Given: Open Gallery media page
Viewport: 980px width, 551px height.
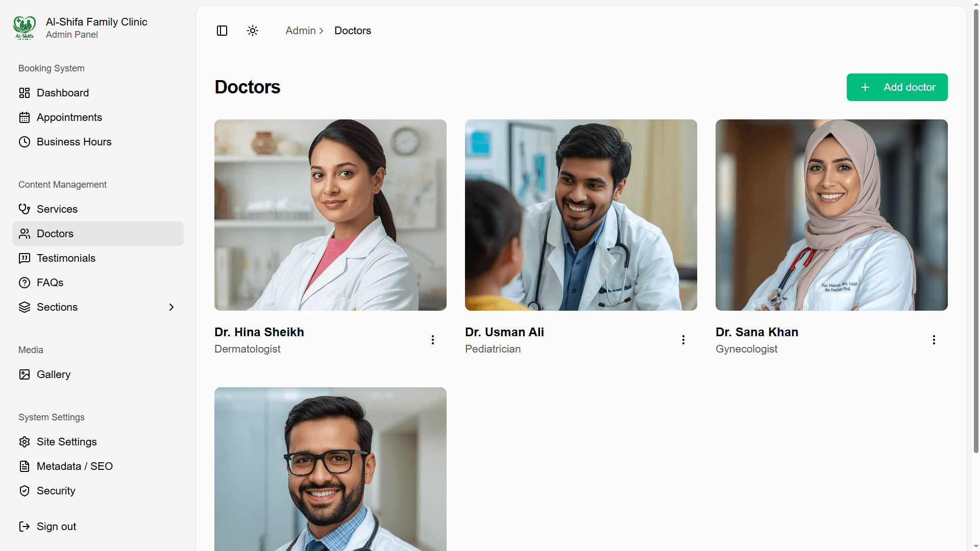Looking at the screenshot, I should coord(98,374).
